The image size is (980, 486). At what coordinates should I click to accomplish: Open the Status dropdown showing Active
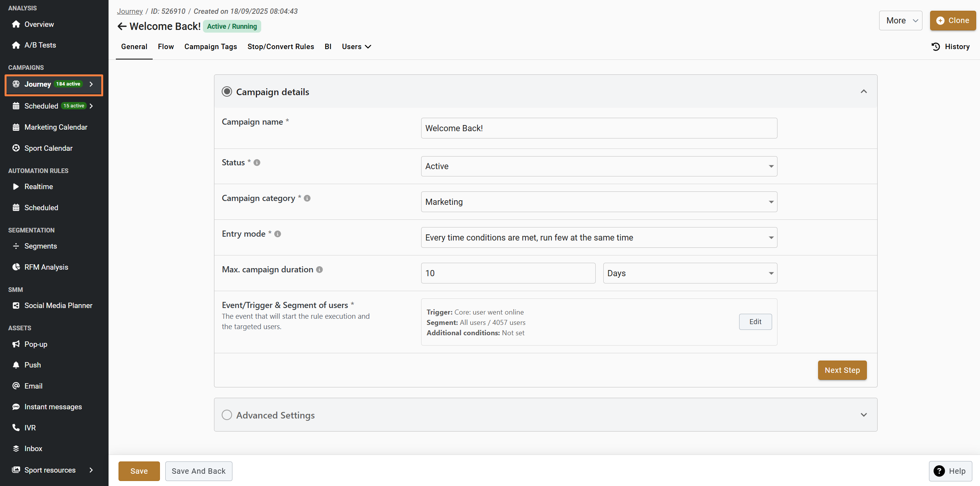[599, 166]
